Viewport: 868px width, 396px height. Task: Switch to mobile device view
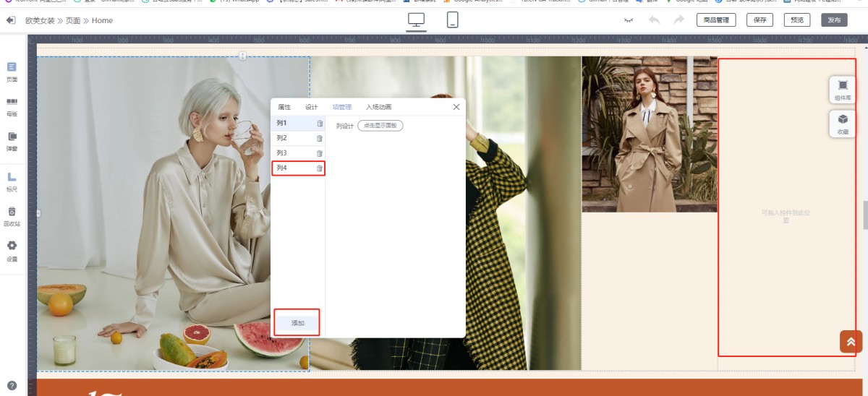click(452, 20)
